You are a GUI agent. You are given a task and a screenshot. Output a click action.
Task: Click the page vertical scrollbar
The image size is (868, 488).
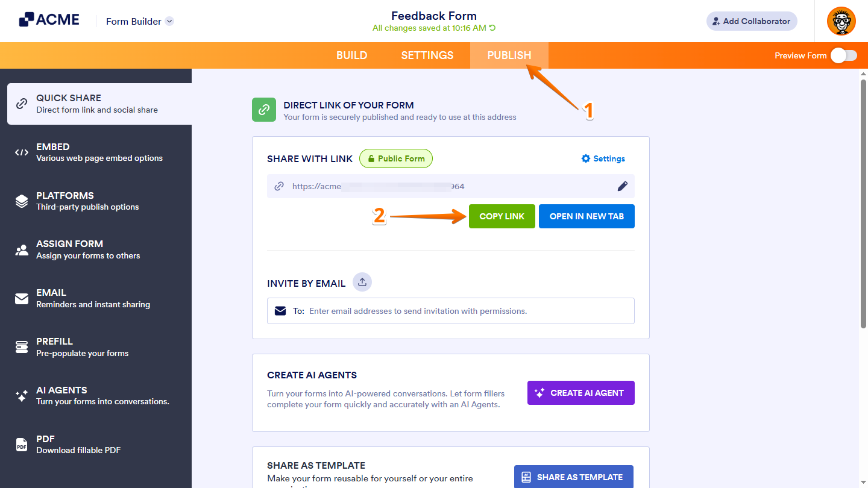click(863, 205)
